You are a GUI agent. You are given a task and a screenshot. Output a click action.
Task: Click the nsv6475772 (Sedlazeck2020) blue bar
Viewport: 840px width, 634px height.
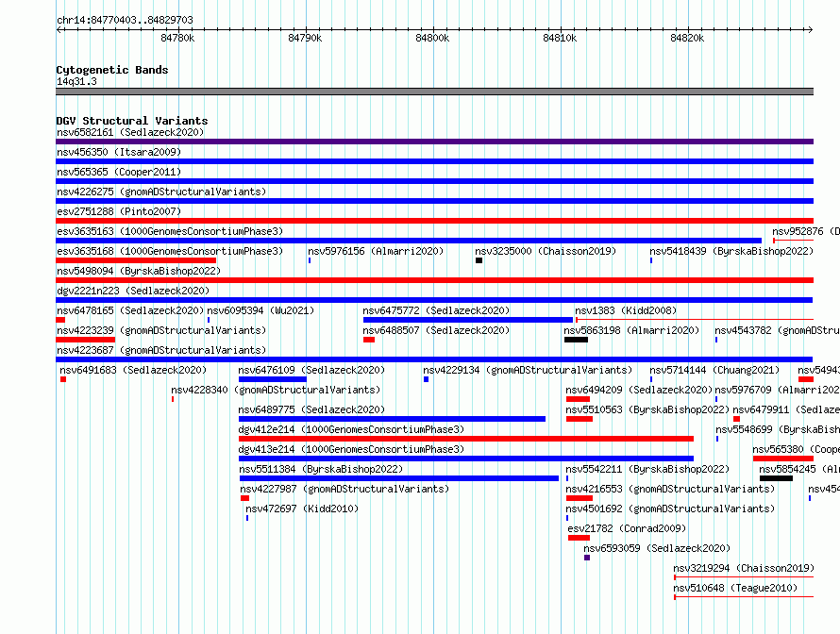468,320
